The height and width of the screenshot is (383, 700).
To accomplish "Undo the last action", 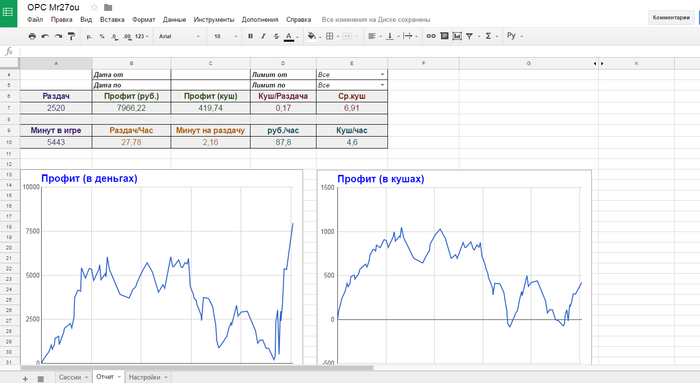I will click(x=45, y=36).
